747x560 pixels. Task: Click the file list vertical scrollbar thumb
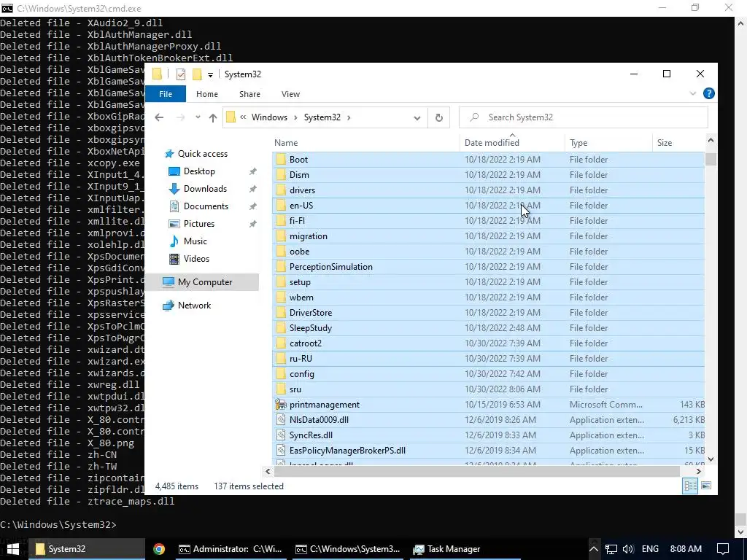(x=711, y=159)
